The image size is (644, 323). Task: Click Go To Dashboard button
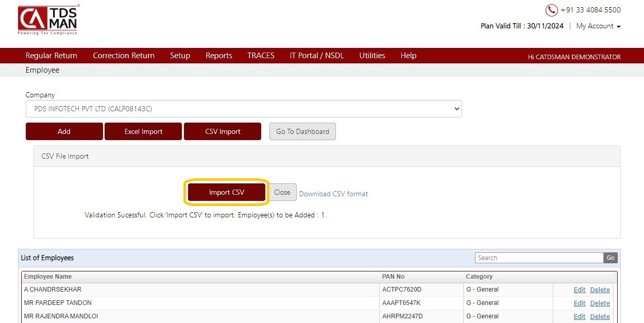pos(303,131)
